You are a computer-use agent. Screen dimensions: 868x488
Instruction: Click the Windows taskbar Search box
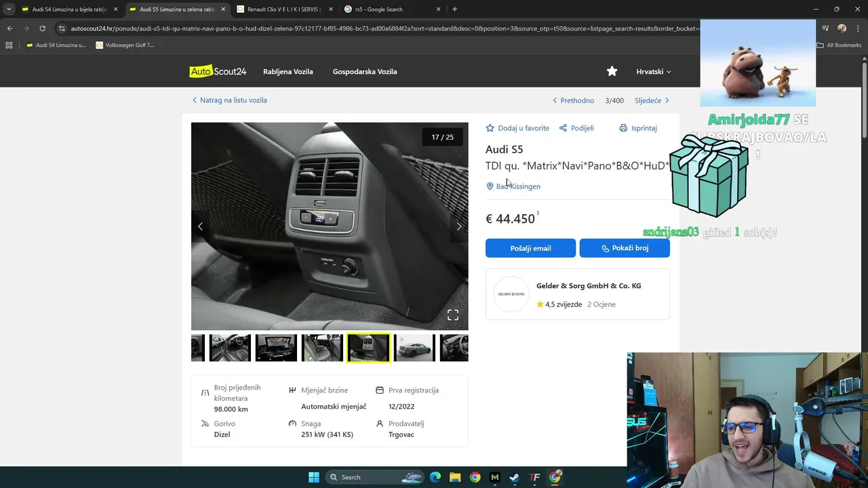[x=376, y=477]
